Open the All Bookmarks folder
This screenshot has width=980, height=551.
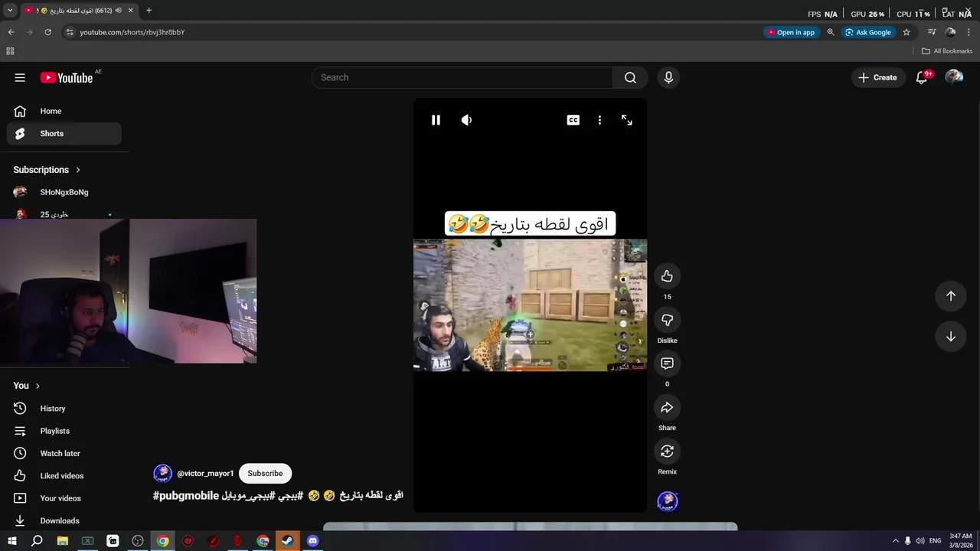[x=947, y=51]
